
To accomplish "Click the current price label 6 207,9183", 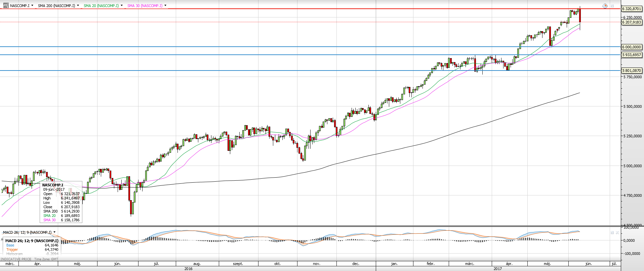I will pyautogui.click(x=632, y=22).
